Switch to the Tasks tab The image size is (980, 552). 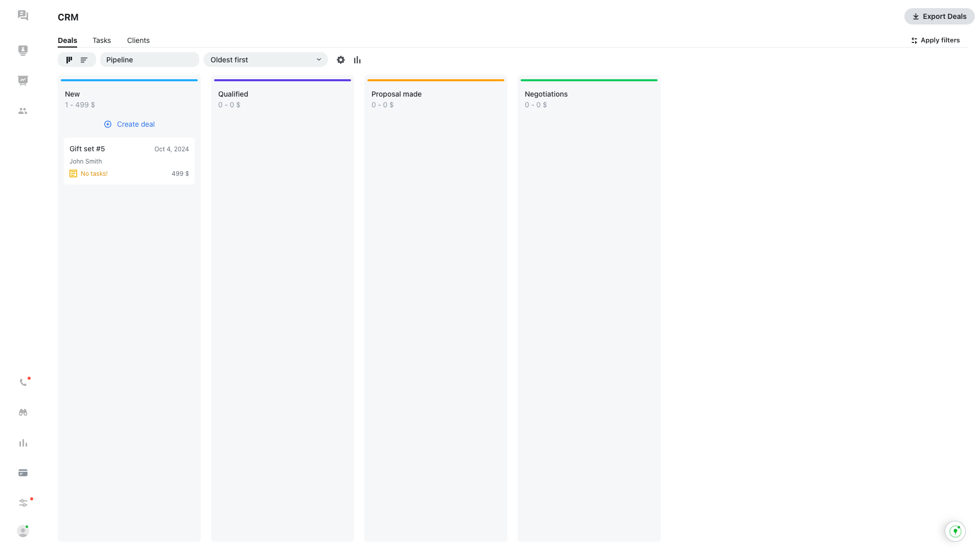102,40
